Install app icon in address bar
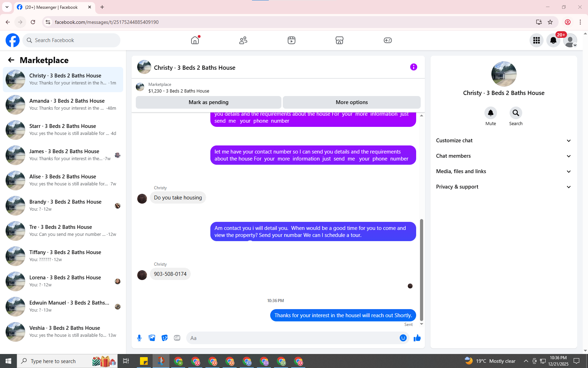This screenshot has height=368, width=588. (x=539, y=22)
